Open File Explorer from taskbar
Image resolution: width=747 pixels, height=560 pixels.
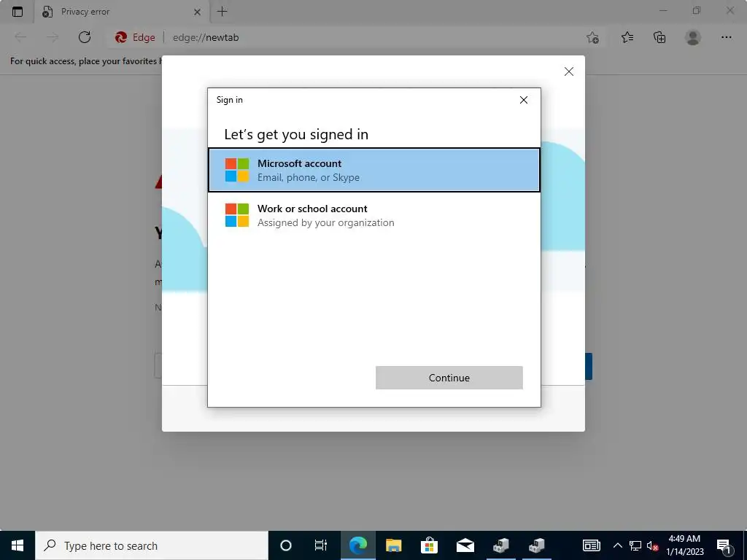(x=393, y=545)
